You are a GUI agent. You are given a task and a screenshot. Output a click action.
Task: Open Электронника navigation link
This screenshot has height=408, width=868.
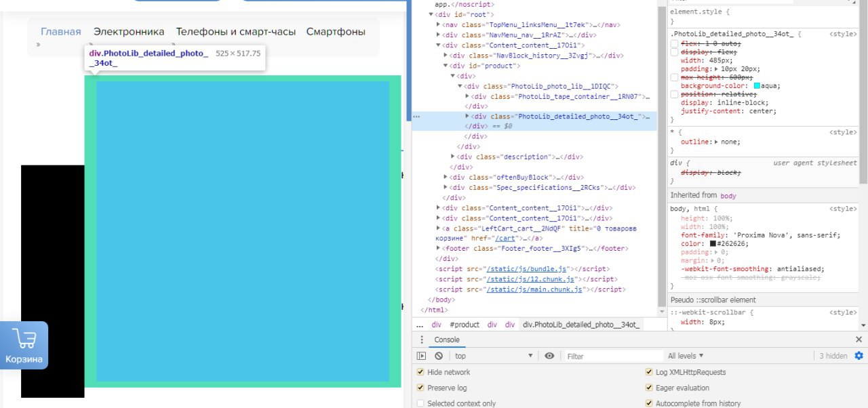tap(129, 31)
